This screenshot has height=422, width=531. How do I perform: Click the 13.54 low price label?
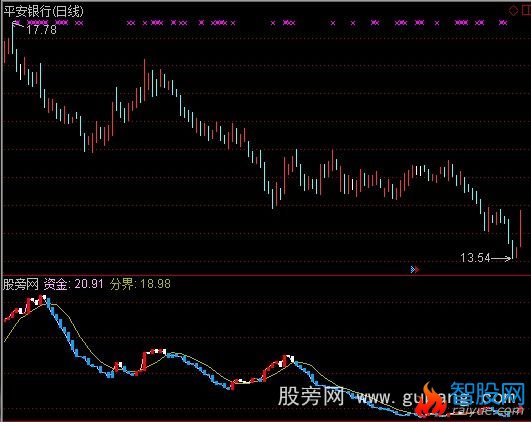(x=475, y=258)
